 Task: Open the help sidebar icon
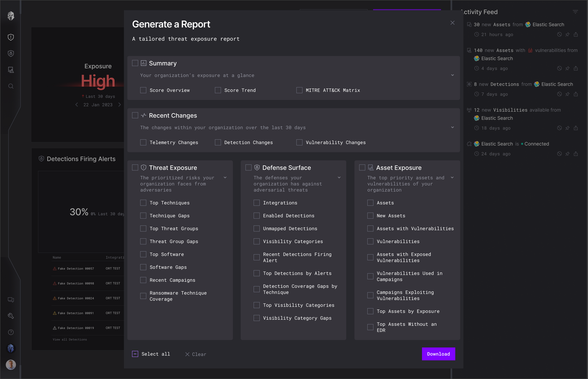(x=11, y=332)
